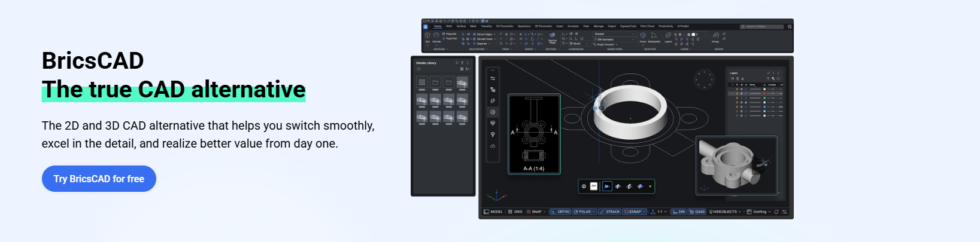
Task: Click MODEL in the status bar
Action: click(493, 212)
